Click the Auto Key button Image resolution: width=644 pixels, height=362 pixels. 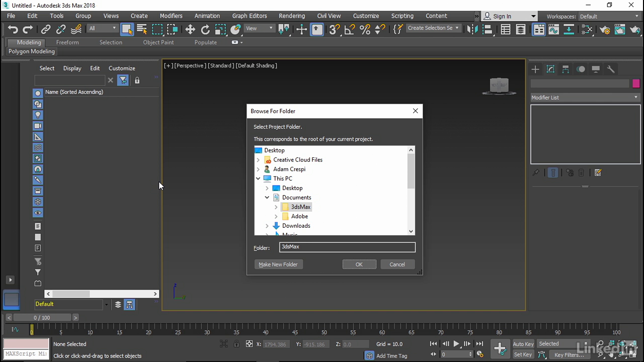point(523,344)
